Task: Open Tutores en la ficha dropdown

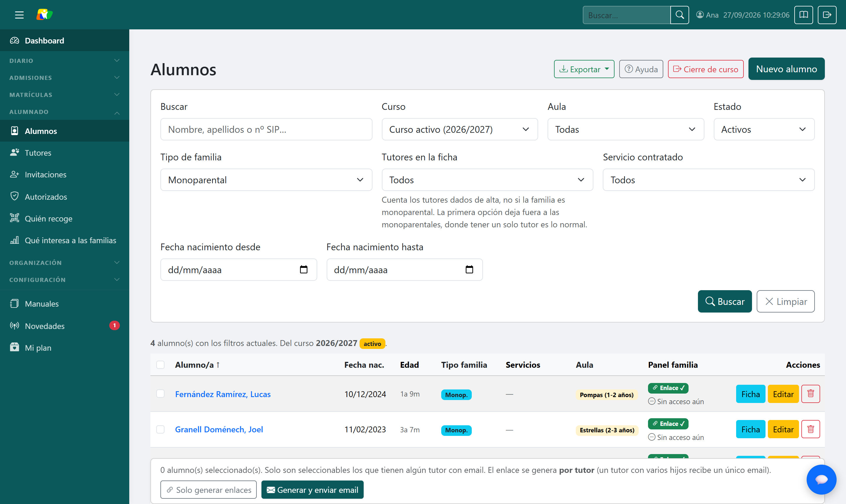Action: click(487, 180)
